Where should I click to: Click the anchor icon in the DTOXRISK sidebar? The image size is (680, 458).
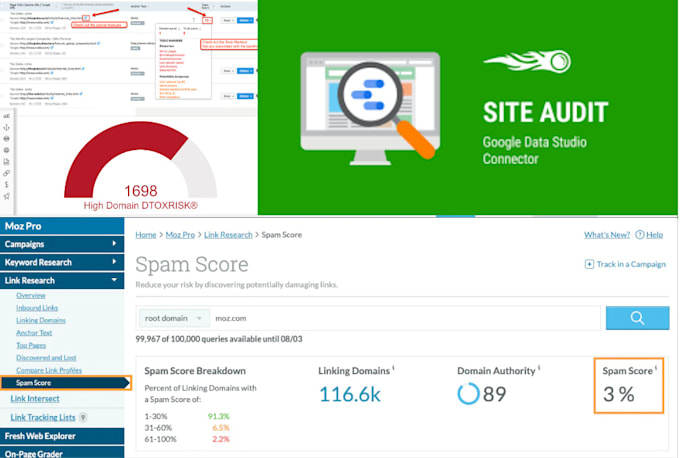7,128
